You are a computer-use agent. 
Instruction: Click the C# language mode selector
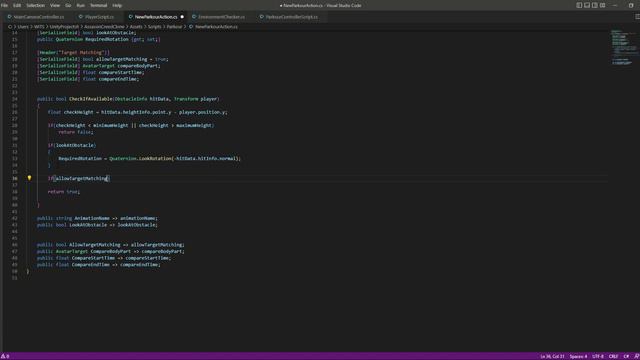pos(626,356)
